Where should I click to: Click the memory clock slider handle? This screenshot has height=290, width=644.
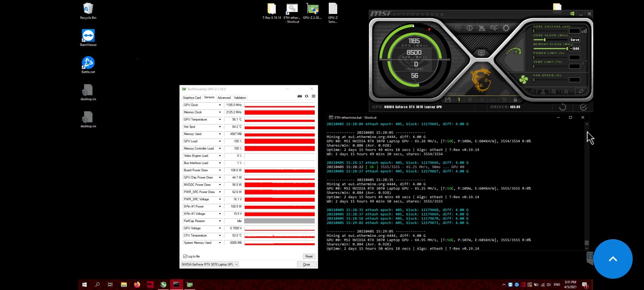point(567,48)
